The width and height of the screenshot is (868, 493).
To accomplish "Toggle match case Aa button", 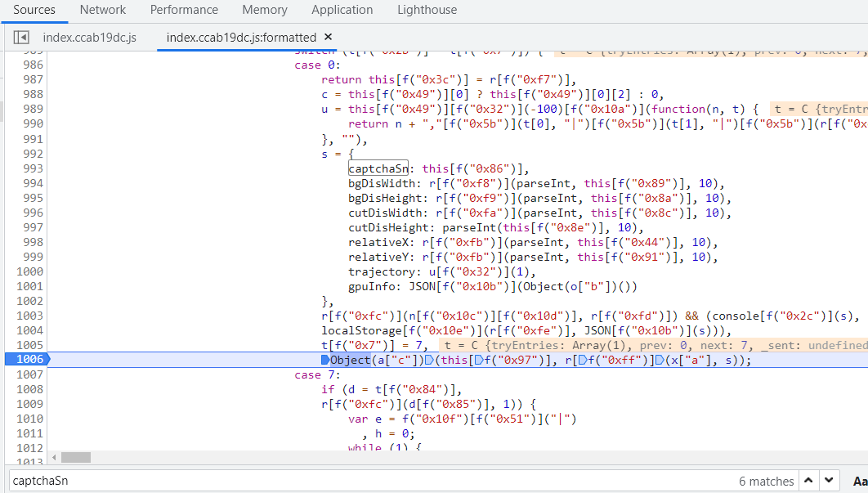I will [x=860, y=482].
